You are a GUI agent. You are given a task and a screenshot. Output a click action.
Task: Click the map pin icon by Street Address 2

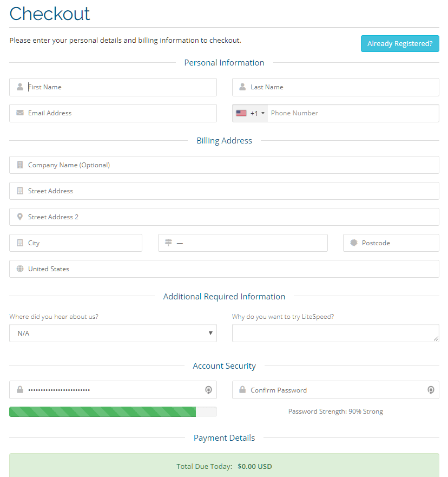pos(20,217)
